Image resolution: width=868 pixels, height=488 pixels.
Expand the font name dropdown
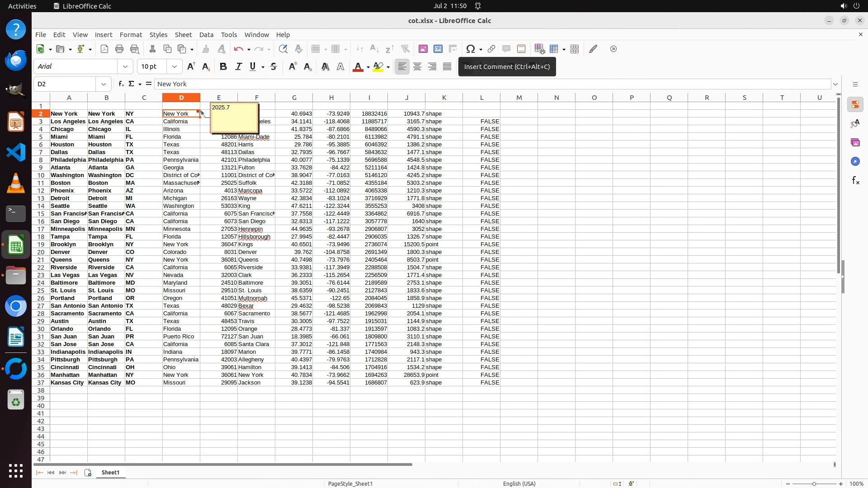point(125,67)
